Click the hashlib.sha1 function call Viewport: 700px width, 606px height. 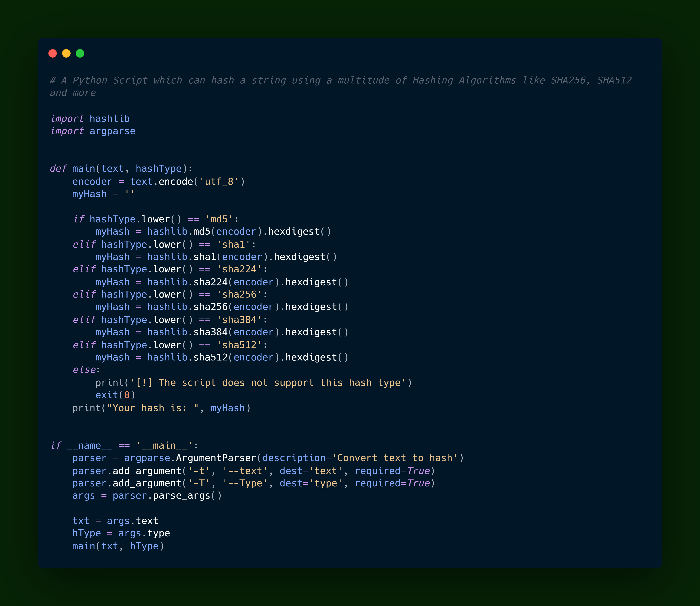point(205,257)
